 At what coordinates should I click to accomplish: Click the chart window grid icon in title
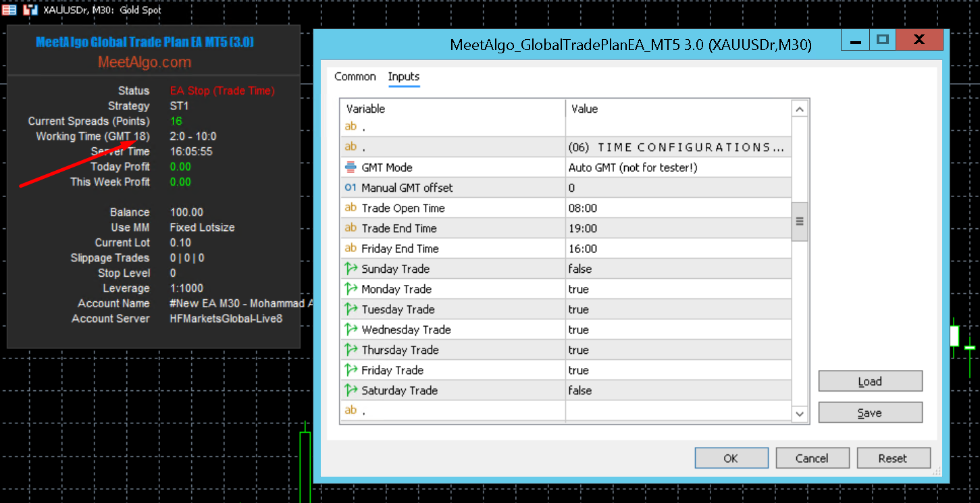(x=9, y=10)
